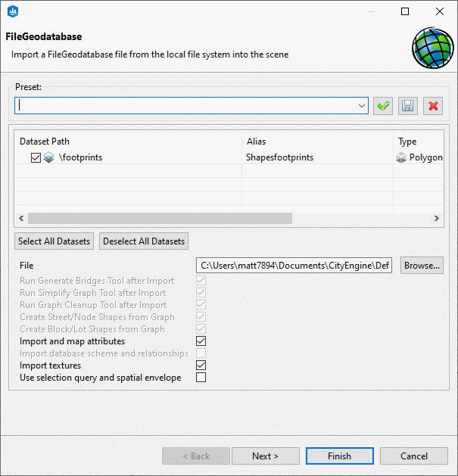The width and height of the screenshot is (458, 476).
Task: Click the Polygon type cell text
Action: (x=425, y=157)
